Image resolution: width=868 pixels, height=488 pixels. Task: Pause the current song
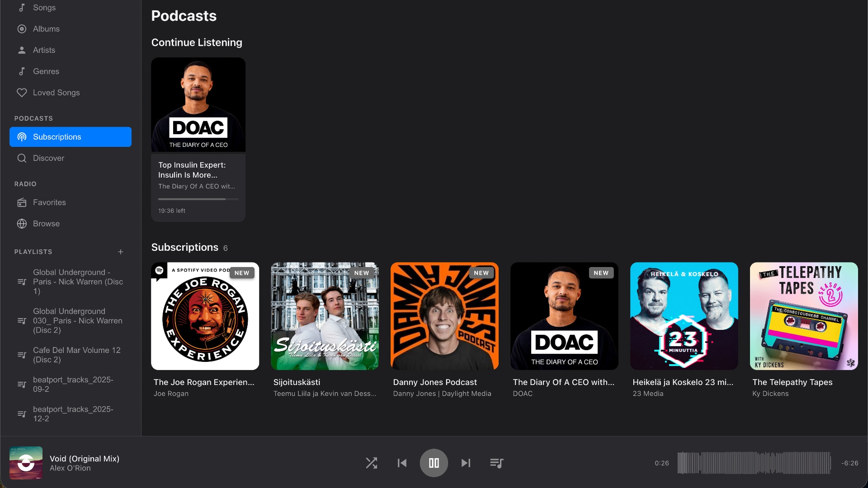pos(434,463)
